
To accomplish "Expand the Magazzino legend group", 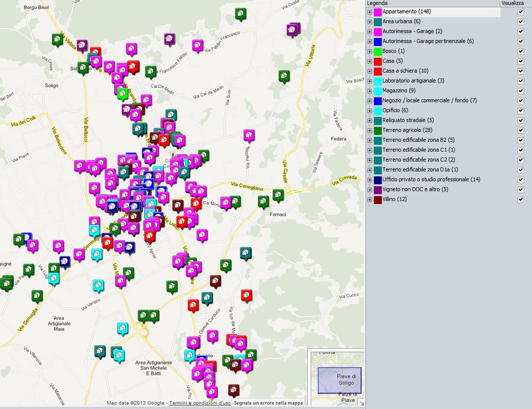I will pos(370,91).
